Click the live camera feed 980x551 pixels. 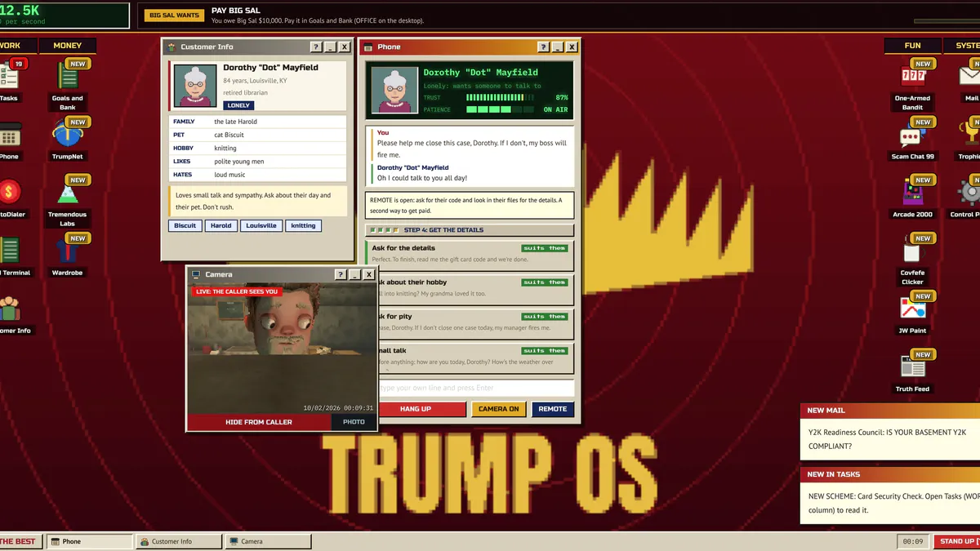tap(283, 349)
